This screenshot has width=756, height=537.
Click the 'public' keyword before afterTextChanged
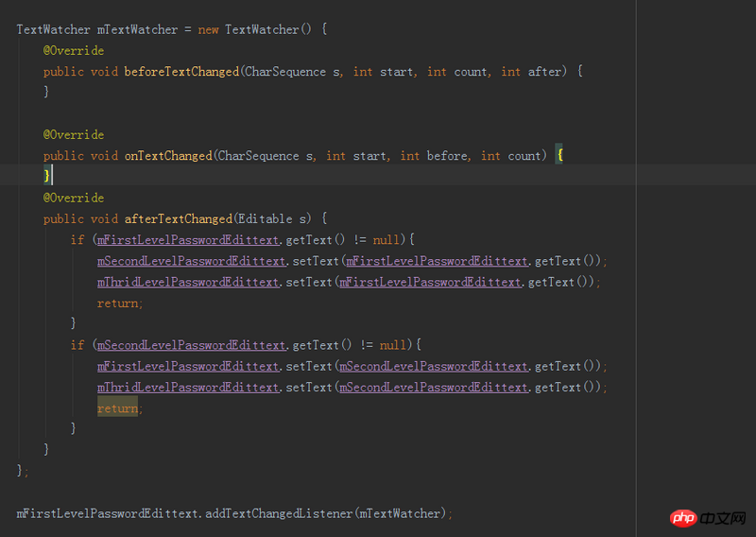point(63,219)
